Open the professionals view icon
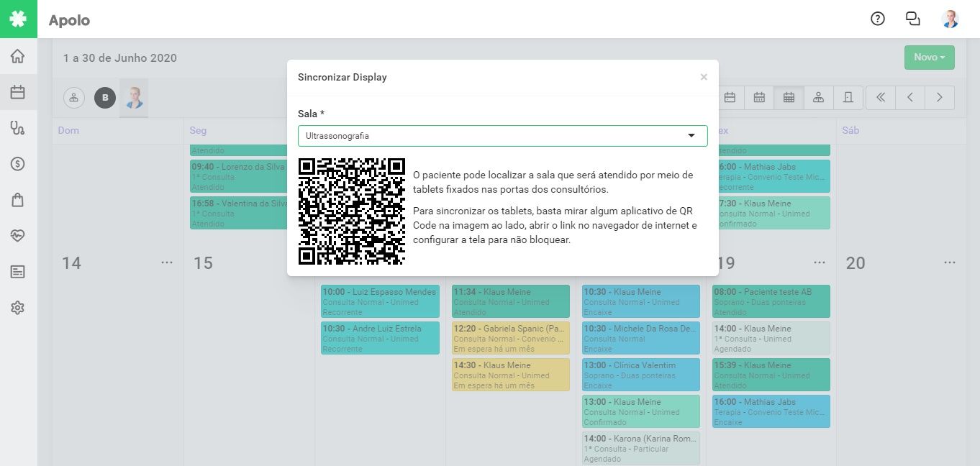This screenshot has width=980, height=466. pos(818,98)
